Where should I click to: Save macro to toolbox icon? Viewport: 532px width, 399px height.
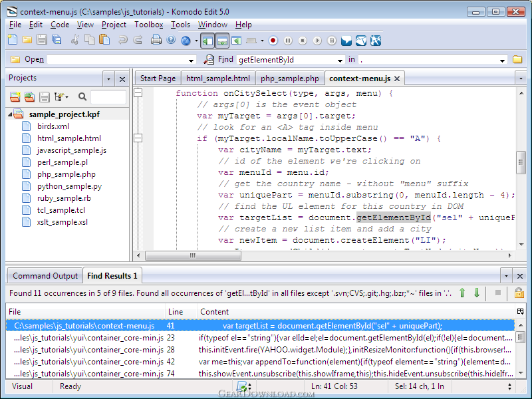[332, 41]
